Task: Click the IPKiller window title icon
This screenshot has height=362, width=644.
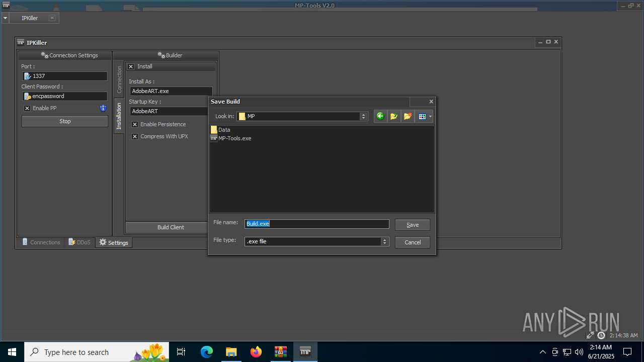Action: point(21,43)
